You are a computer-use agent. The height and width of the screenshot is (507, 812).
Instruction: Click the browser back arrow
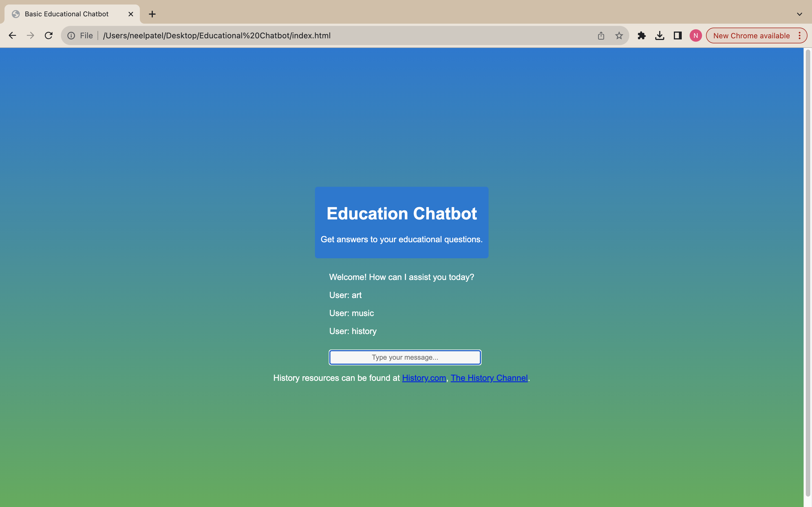click(12, 35)
